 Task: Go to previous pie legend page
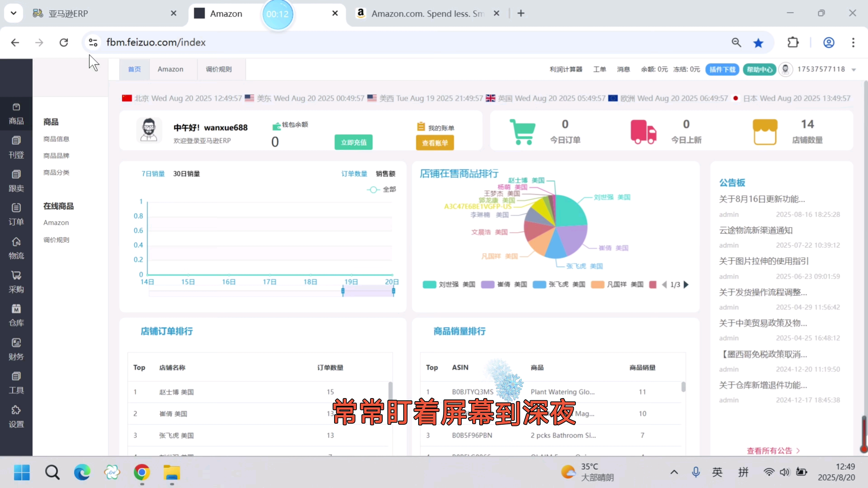click(664, 285)
